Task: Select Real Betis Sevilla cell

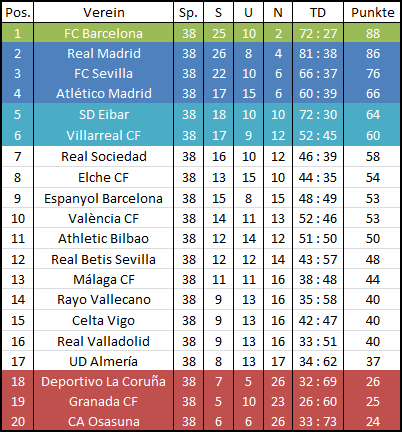Action: pos(104,259)
